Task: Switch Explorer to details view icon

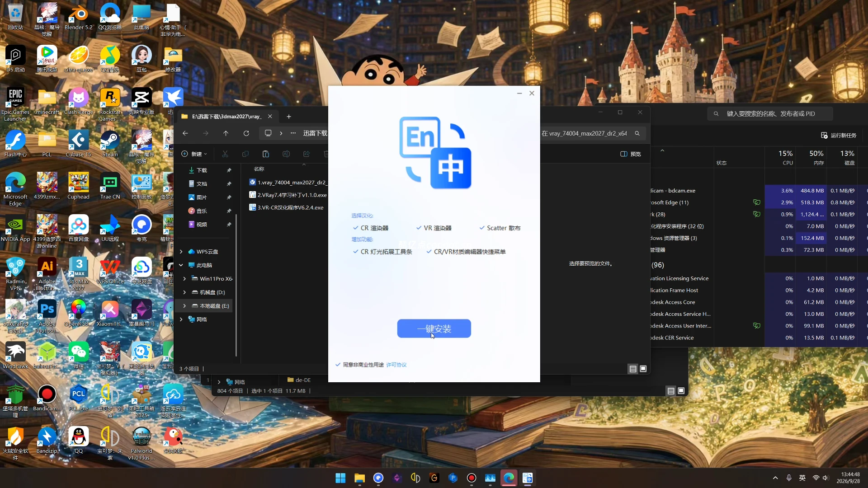Action: [633, 369]
